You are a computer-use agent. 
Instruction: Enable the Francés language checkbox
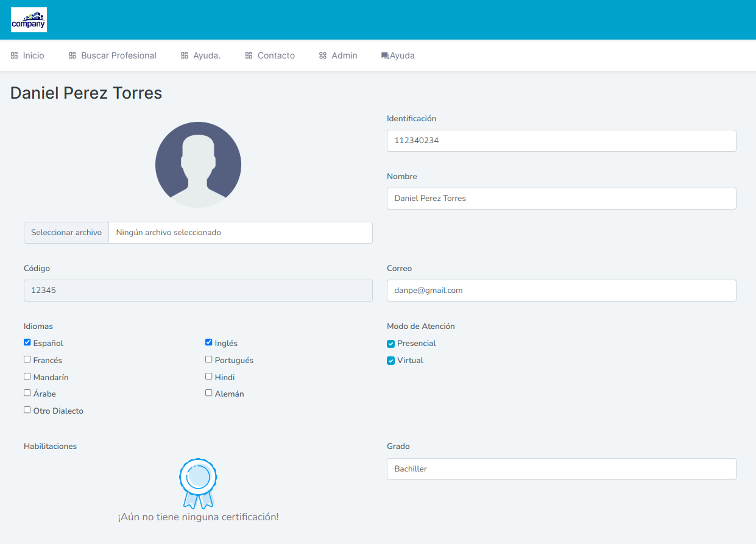[x=27, y=359]
